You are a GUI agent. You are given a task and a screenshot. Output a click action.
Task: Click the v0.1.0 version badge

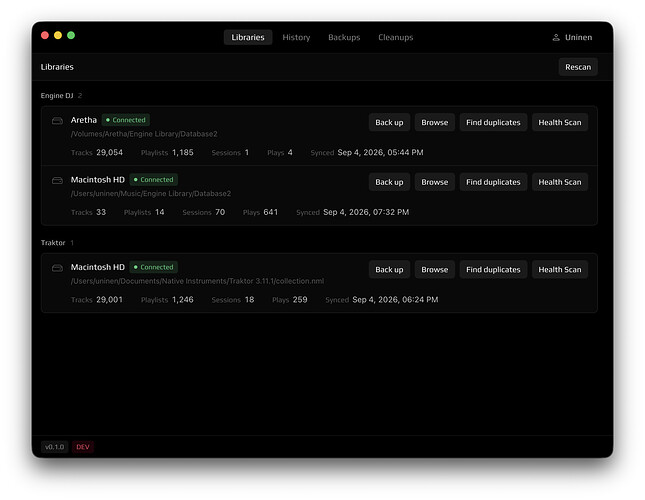pos(54,447)
